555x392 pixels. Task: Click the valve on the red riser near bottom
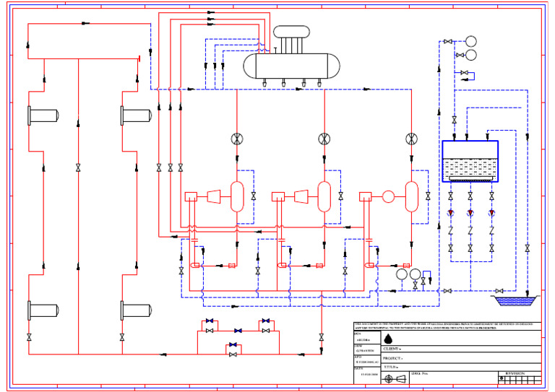[x=322, y=337]
